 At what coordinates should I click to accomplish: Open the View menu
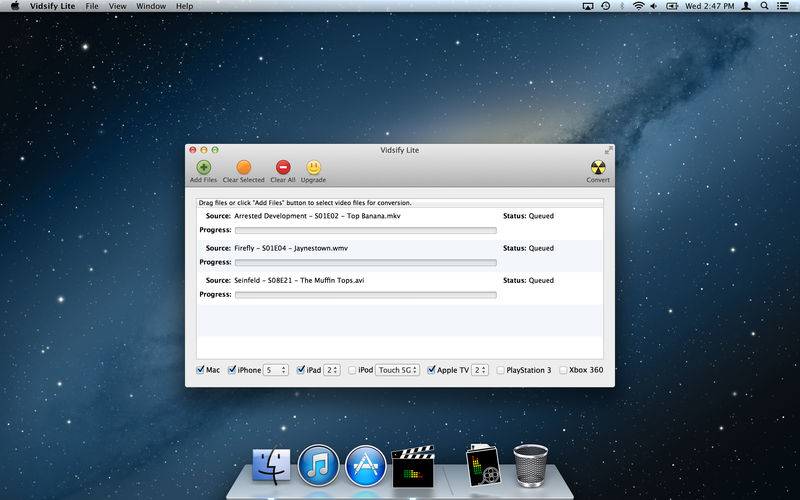117,6
